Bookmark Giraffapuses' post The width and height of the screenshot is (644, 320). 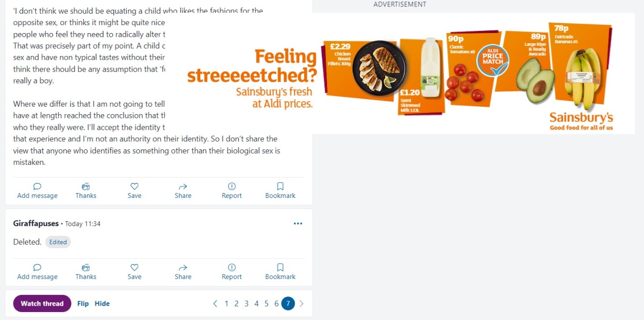(x=280, y=267)
